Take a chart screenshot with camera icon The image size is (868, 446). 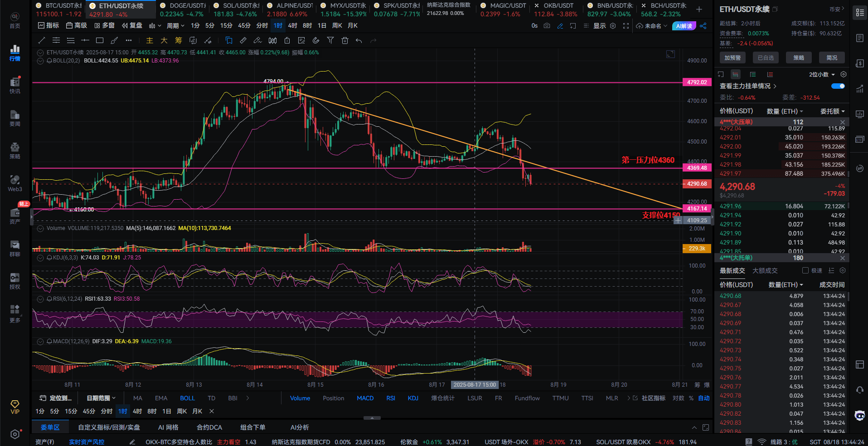click(x=547, y=26)
